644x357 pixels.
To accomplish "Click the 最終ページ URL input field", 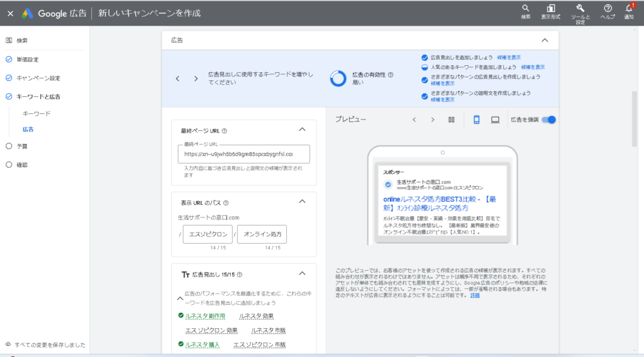I will (244, 154).
